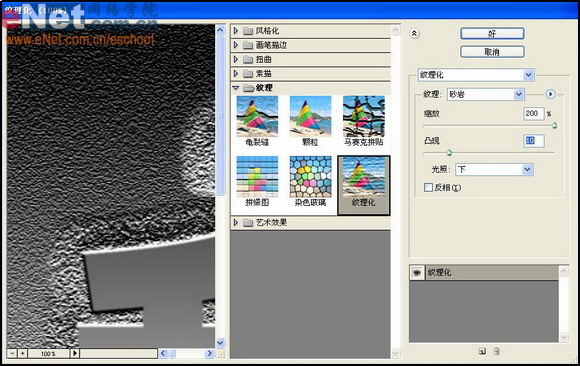Viewport: 580px width, 366px height.
Task: Click the 好 (OK) button
Action: (492, 34)
